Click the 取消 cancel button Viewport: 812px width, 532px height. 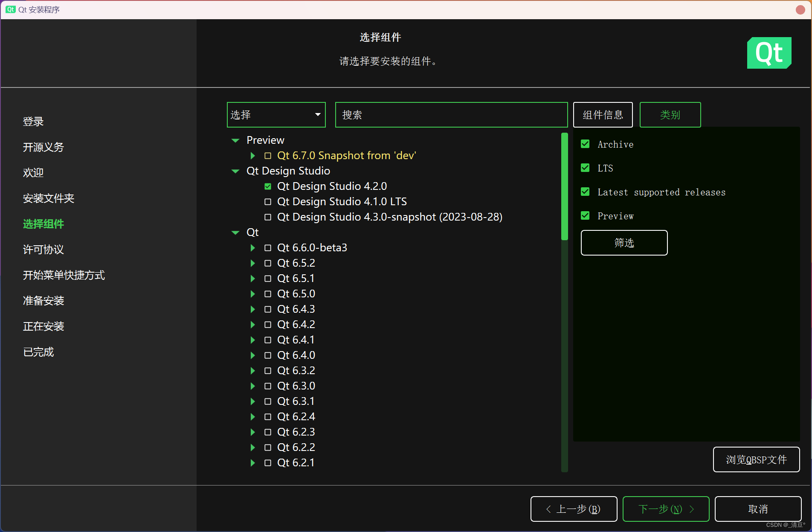(x=758, y=509)
